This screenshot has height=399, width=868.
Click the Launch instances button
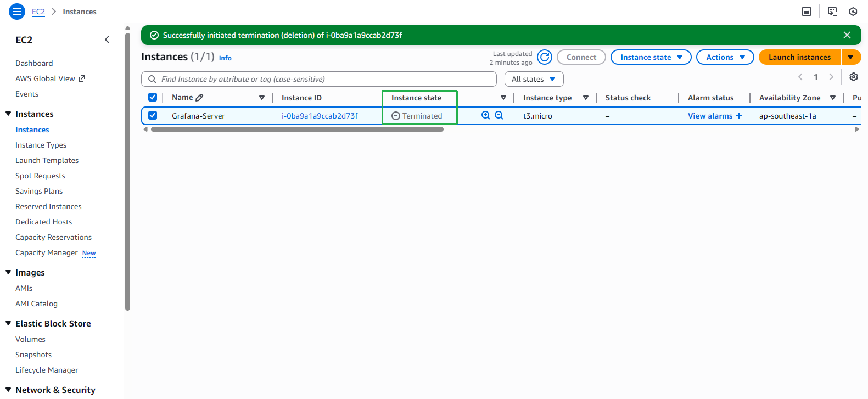(x=799, y=57)
